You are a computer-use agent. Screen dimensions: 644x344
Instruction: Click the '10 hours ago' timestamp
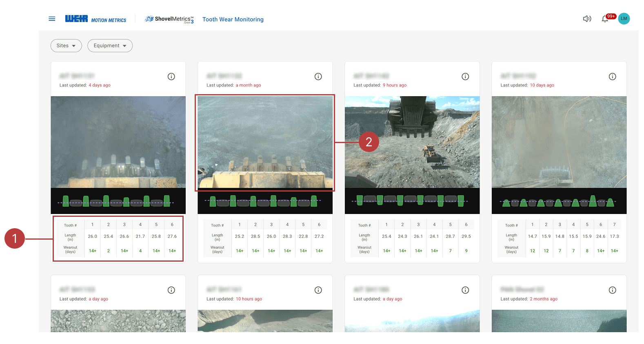249,299
